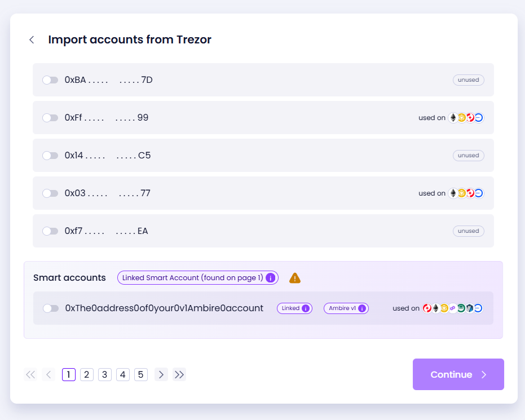Viewport: 525px width, 420px height.
Task: Select the Polygon network icon on the smart account
Action: [x=453, y=308]
